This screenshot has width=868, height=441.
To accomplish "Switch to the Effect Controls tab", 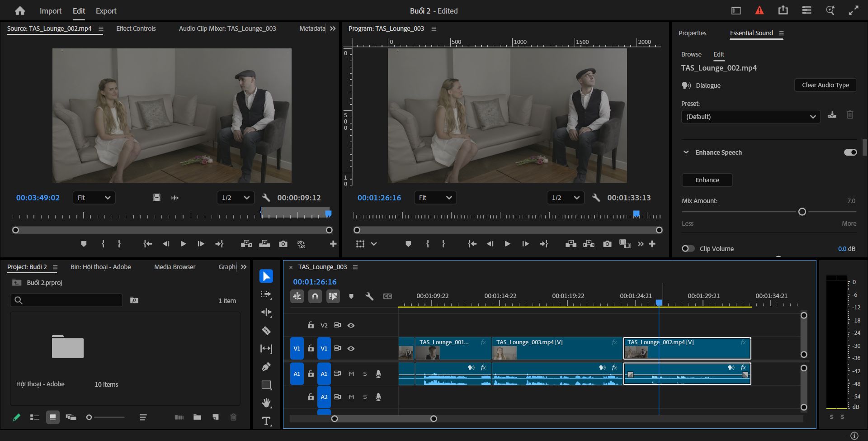I will [x=136, y=28].
